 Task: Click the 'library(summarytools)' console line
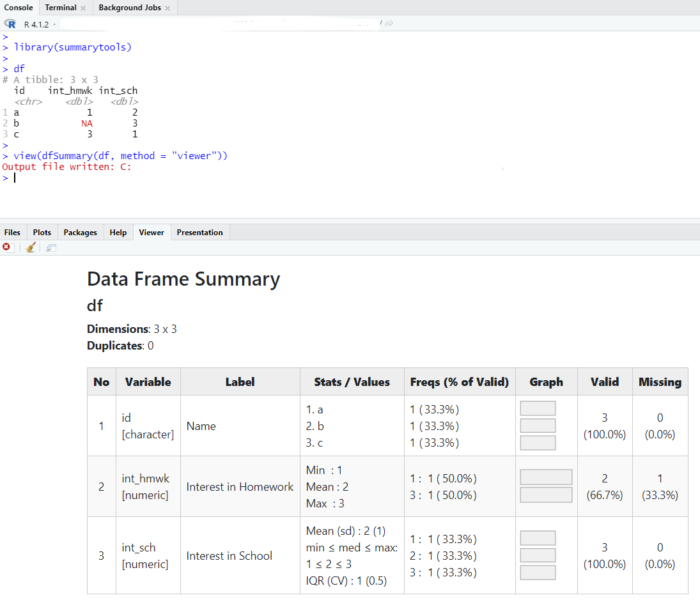[73, 47]
